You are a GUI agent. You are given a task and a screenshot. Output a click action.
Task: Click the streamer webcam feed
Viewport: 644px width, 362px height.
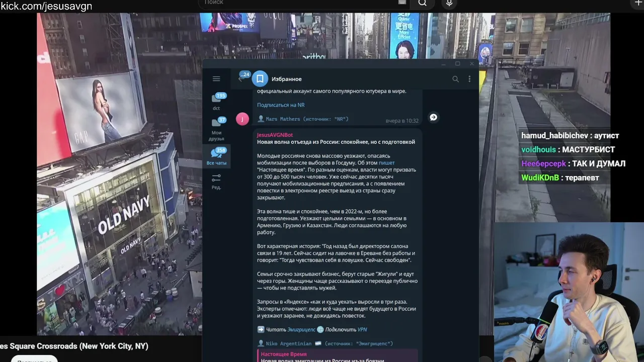[x=569, y=292]
